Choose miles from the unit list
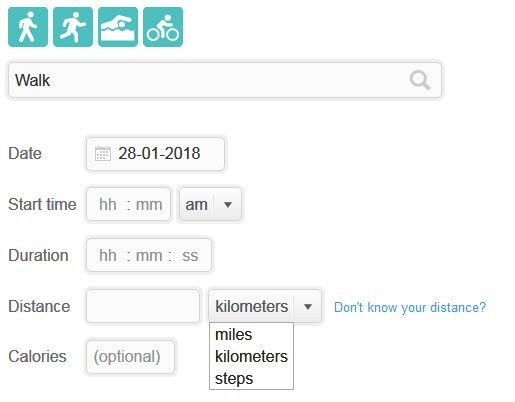The image size is (515, 402). [251, 334]
